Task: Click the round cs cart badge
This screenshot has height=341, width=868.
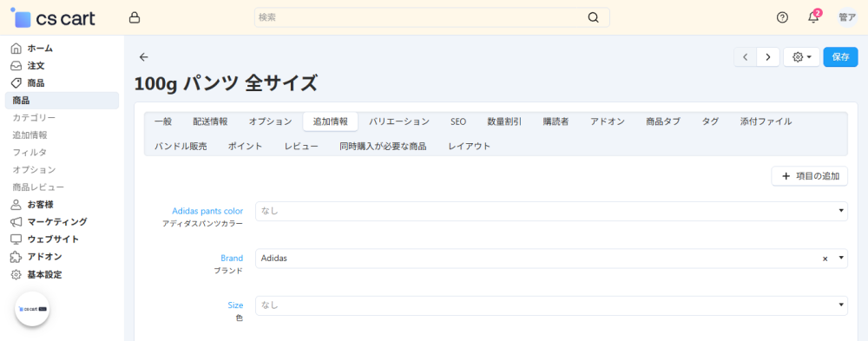Action: click(33, 309)
